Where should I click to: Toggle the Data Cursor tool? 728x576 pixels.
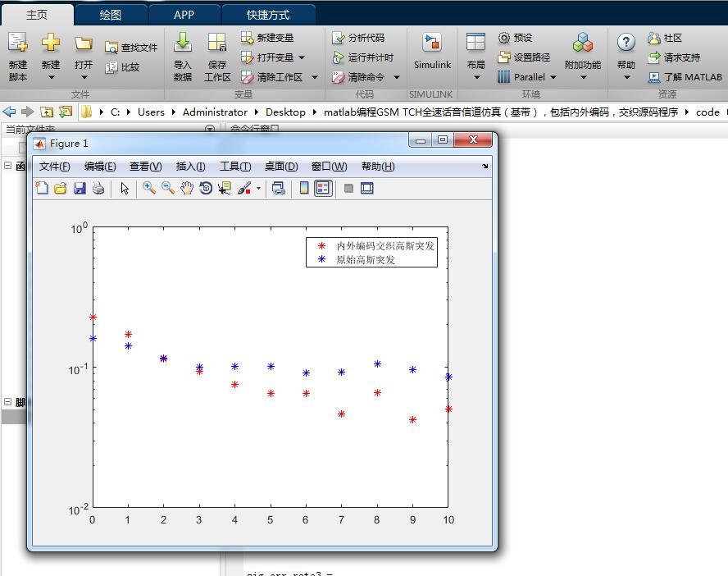(x=225, y=188)
